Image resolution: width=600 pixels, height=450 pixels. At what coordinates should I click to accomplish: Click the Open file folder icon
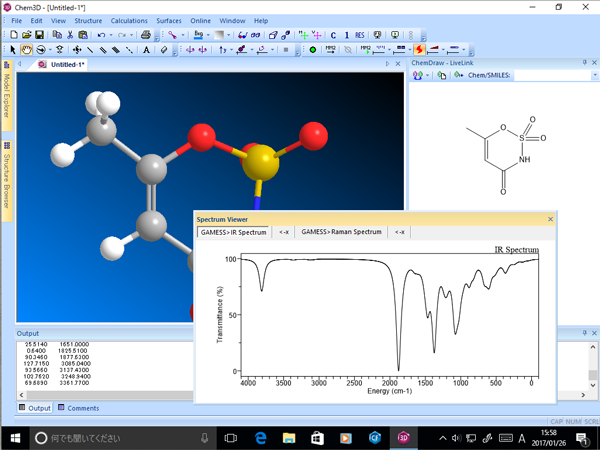point(27,35)
